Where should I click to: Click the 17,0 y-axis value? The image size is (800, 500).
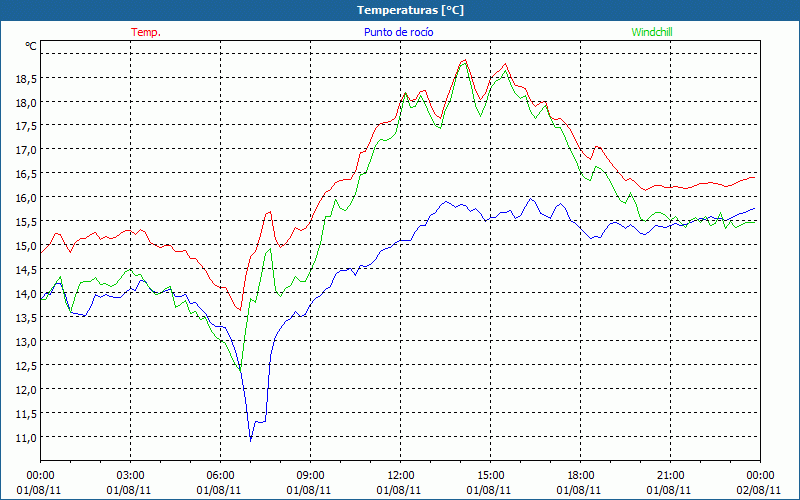[26, 151]
